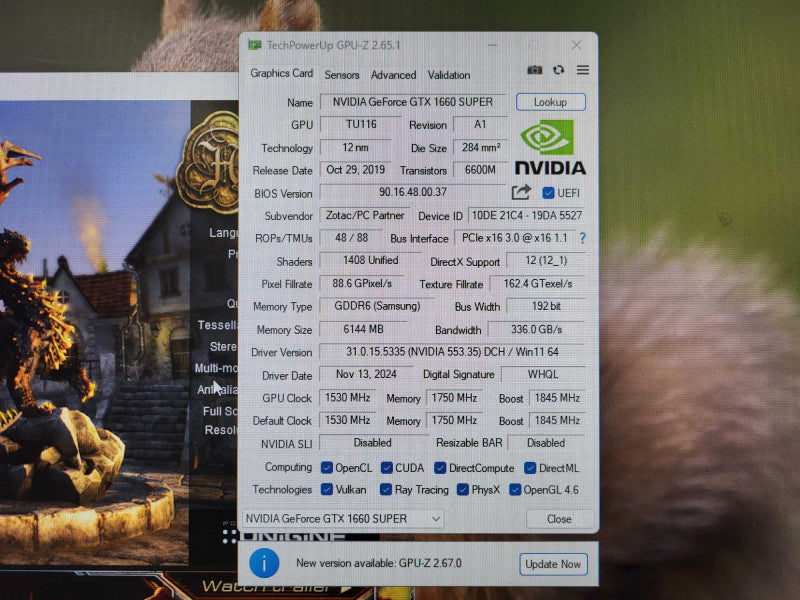The image size is (800, 600).
Task: Click the Revision value A1
Action: (480, 124)
